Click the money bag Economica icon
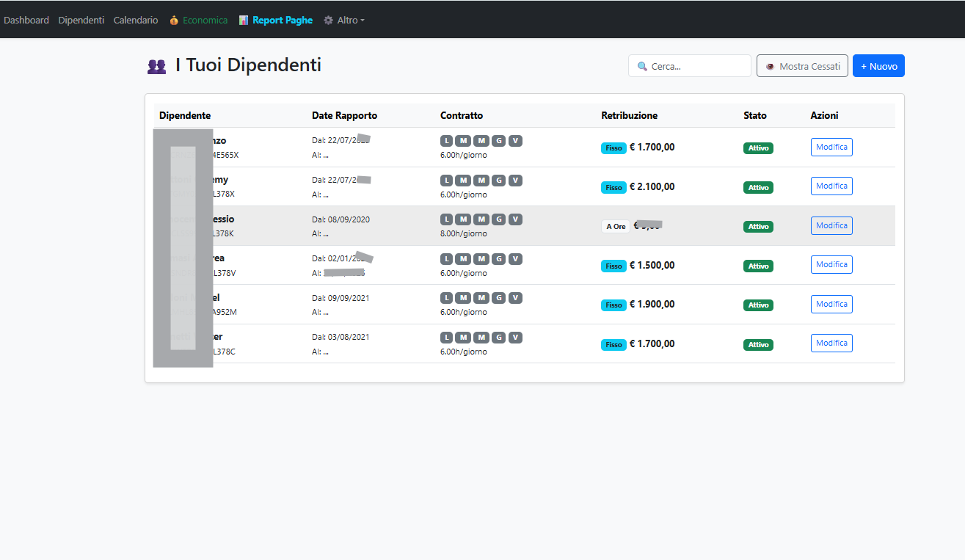The image size is (965, 560). point(174,21)
